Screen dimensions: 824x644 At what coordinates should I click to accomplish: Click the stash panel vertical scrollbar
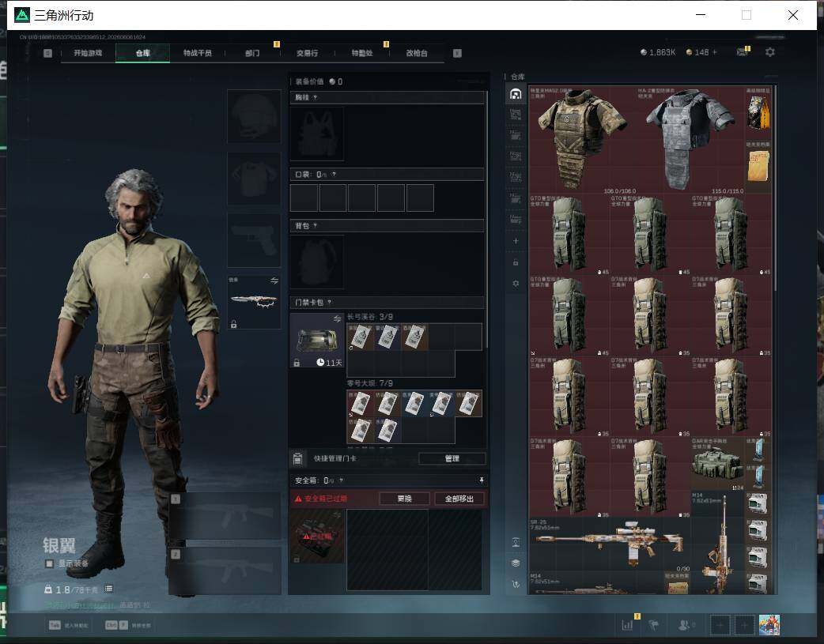tap(775, 187)
